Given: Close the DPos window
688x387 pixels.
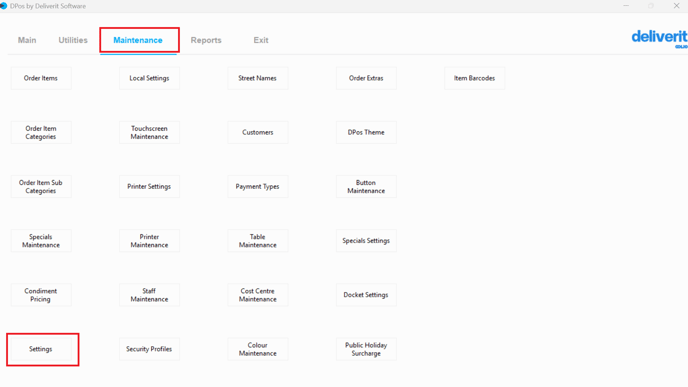Looking at the screenshot, I should pyautogui.click(x=676, y=6).
